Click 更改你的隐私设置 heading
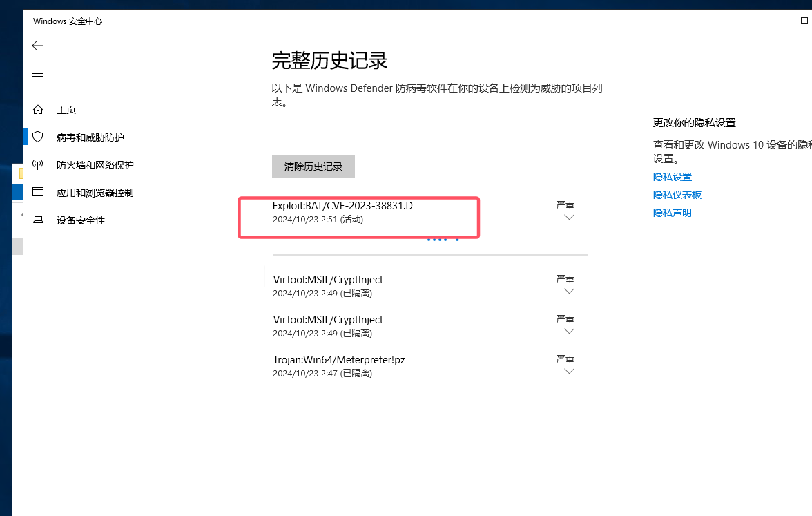The width and height of the screenshot is (812, 516). (695, 123)
